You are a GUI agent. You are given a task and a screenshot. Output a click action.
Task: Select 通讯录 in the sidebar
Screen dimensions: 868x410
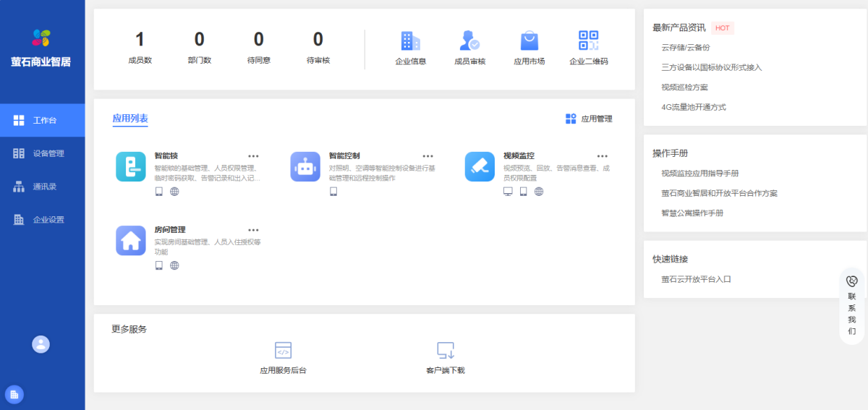click(x=42, y=187)
